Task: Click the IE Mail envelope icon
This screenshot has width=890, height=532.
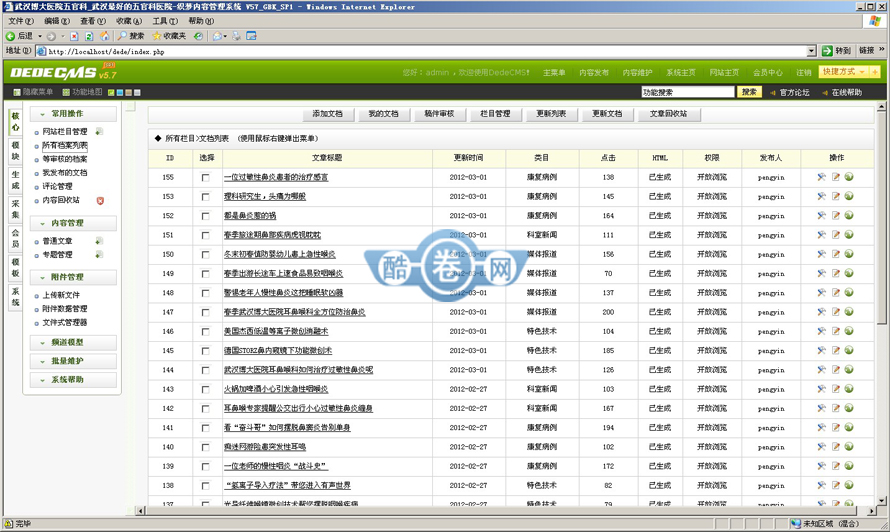Action: coord(217,36)
